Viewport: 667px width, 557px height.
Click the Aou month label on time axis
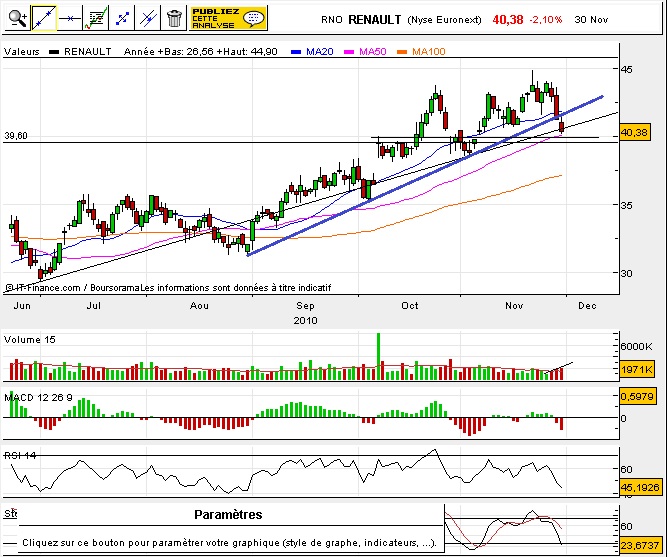pyautogui.click(x=199, y=306)
